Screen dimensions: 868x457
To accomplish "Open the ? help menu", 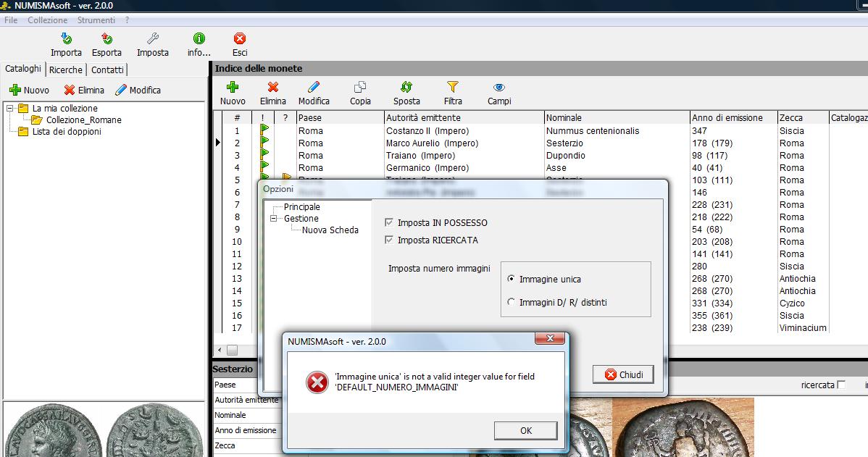I will pos(128,20).
